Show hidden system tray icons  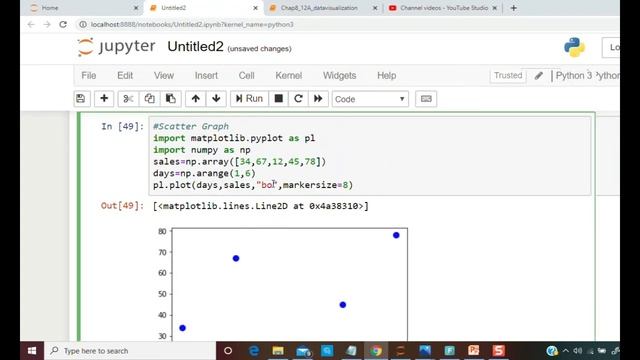click(x=565, y=351)
